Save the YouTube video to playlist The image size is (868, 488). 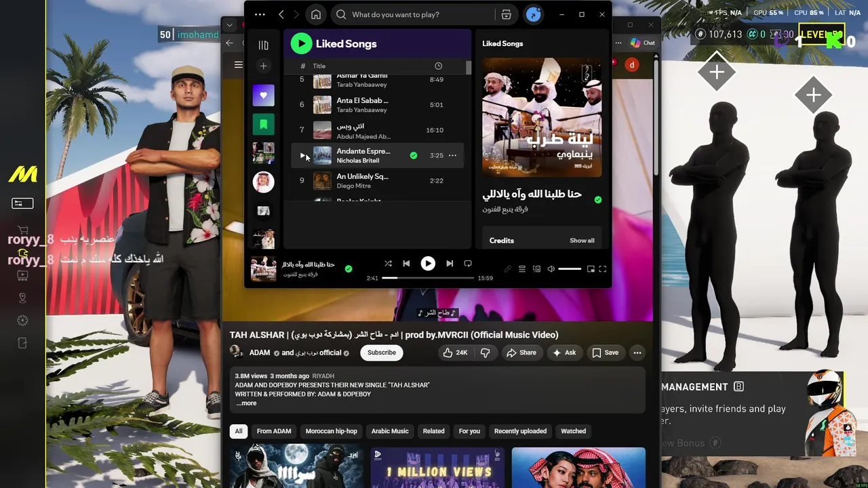click(605, 352)
